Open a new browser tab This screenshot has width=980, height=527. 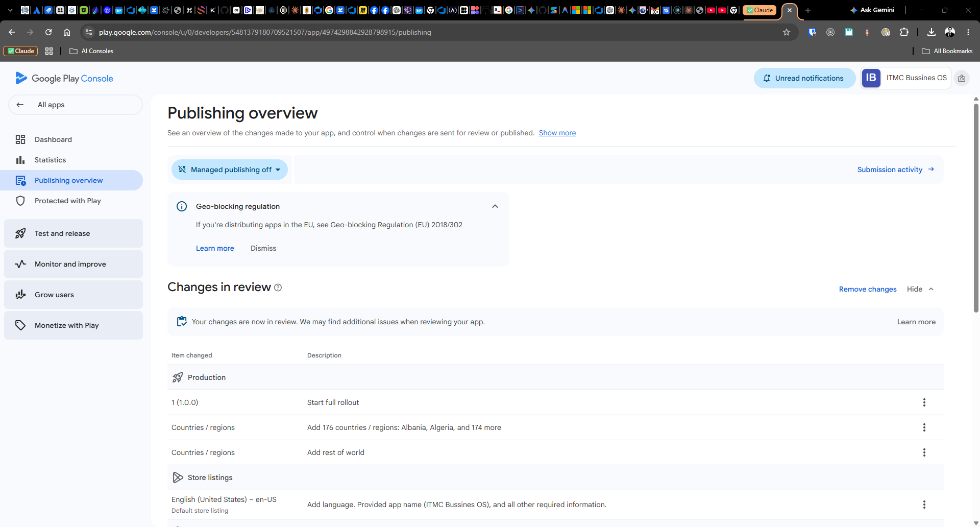(x=808, y=10)
